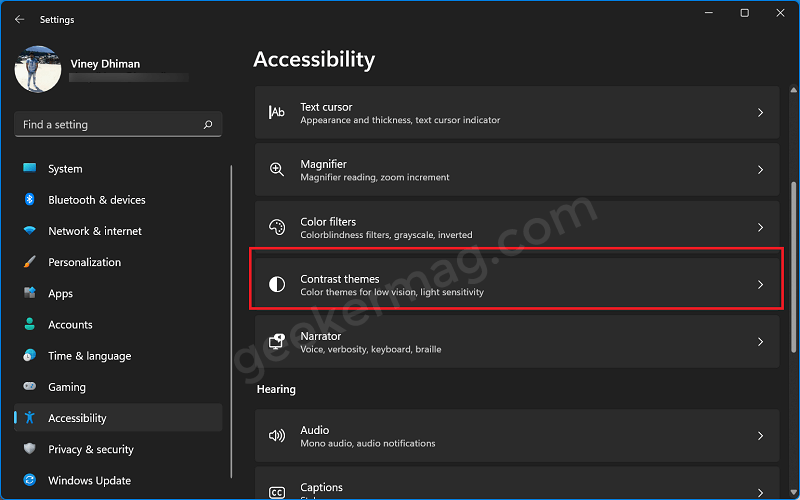
Task: Click the Viney Dhiman account name
Action: (105, 64)
